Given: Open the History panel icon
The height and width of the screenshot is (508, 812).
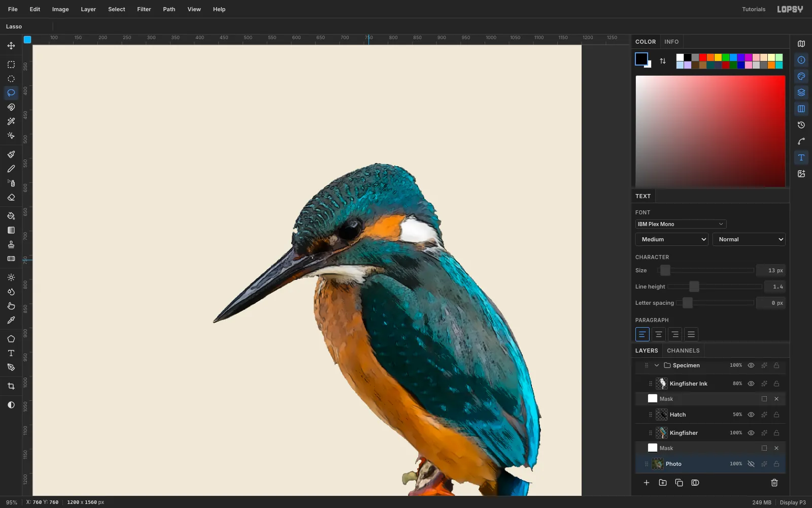Looking at the screenshot, I should 801,125.
